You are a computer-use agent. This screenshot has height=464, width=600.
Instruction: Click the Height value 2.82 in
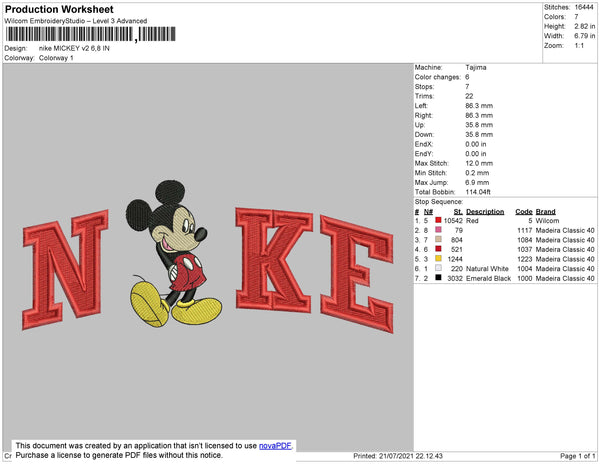584,26
